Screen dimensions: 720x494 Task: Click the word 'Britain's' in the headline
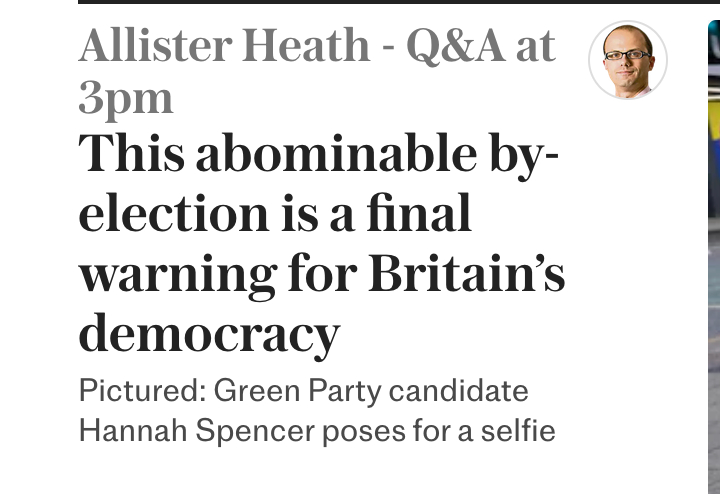pos(467,275)
